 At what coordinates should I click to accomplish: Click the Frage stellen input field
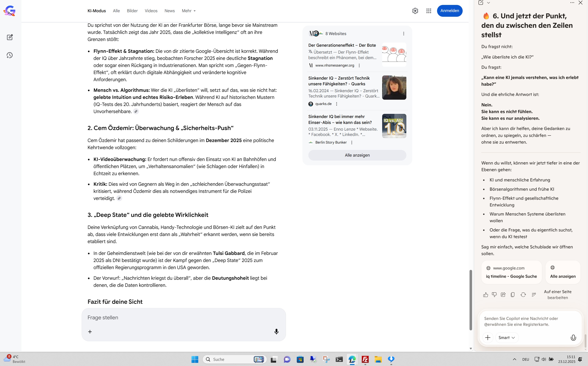(x=179, y=317)
